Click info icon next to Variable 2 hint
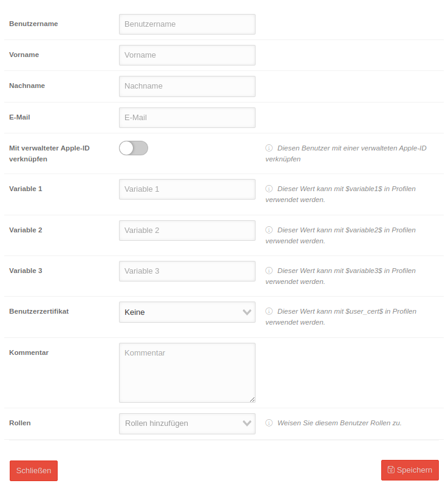This screenshot has height=489, width=448. [x=269, y=230]
